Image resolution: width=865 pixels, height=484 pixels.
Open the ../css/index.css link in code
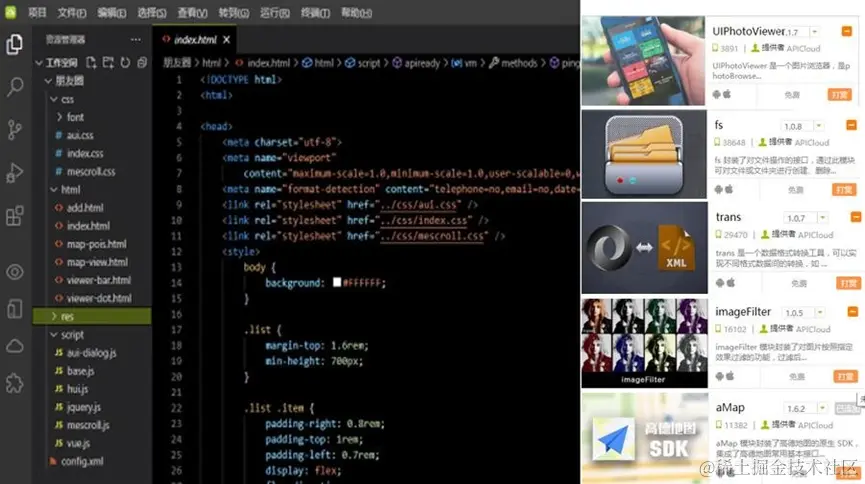pos(424,220)
